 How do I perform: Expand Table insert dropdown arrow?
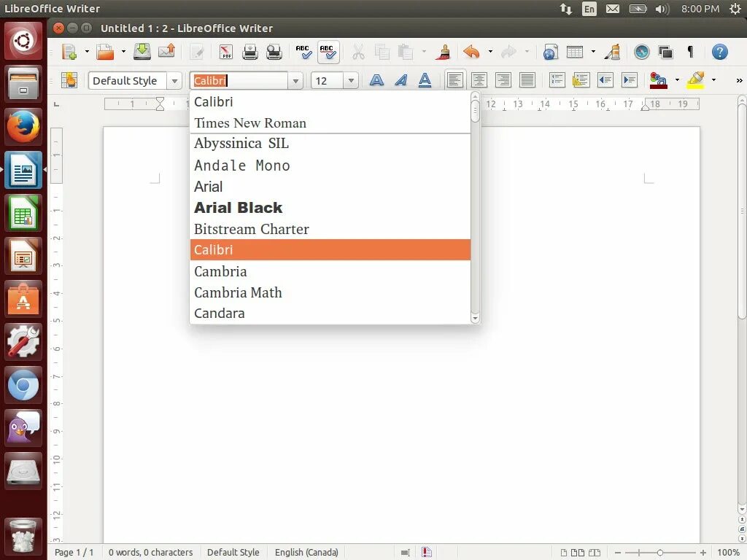click(593, 52)
